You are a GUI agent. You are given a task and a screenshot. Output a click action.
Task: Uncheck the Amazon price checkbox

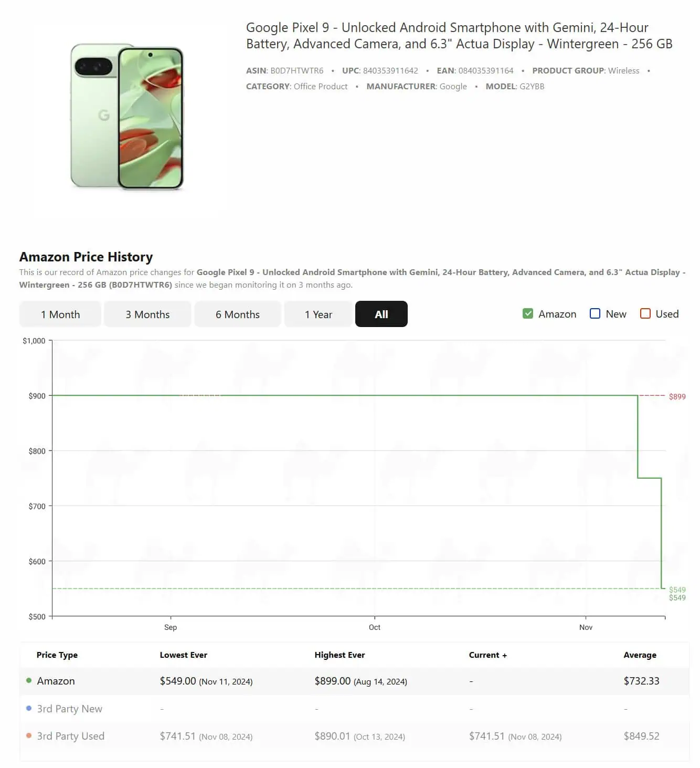tap(528, 314)
